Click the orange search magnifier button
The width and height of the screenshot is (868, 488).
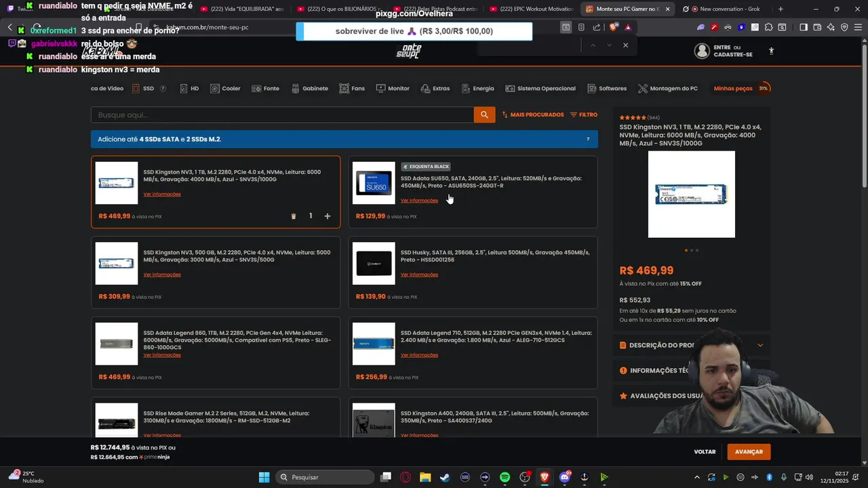point(484,115)
